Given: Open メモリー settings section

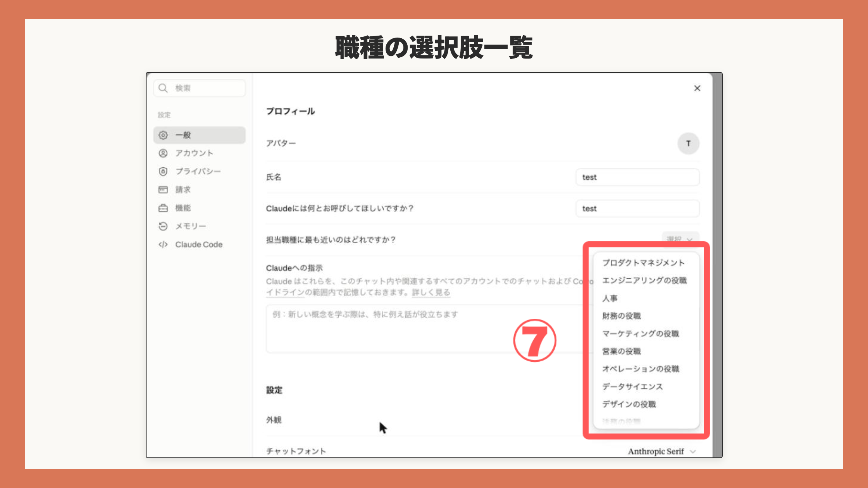Looking at the screenshot, I should 200,226.
